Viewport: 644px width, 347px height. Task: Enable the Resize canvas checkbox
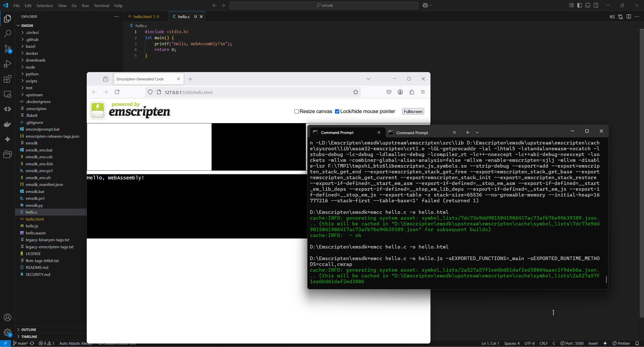(296, 112)
